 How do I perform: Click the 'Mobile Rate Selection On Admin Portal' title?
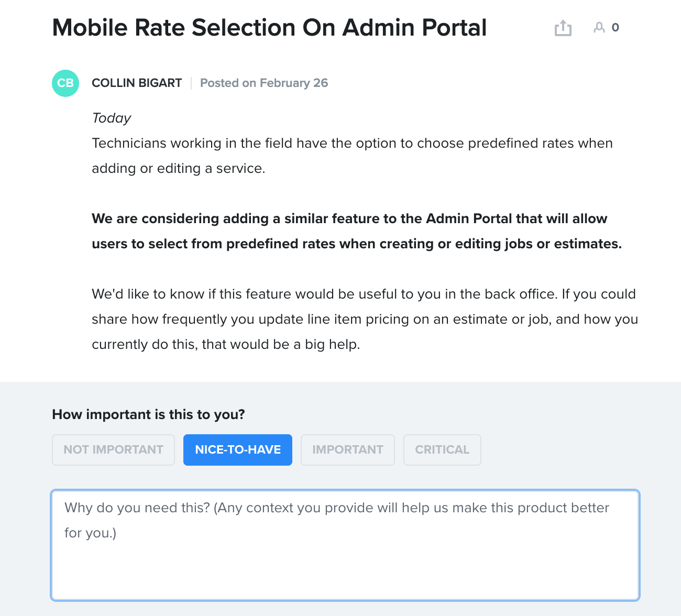[x=269, y=28]
